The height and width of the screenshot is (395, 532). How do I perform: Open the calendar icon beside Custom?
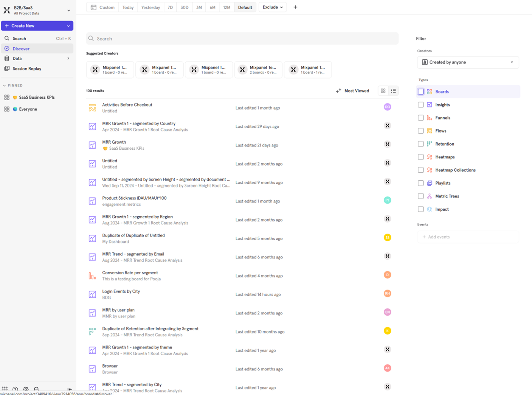93,7
